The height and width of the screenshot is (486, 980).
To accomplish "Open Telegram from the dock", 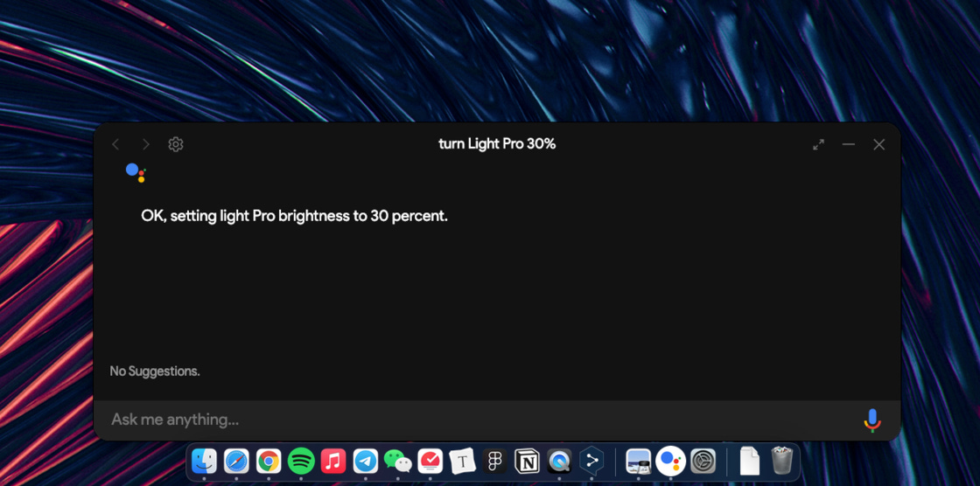I will [366, 462].
